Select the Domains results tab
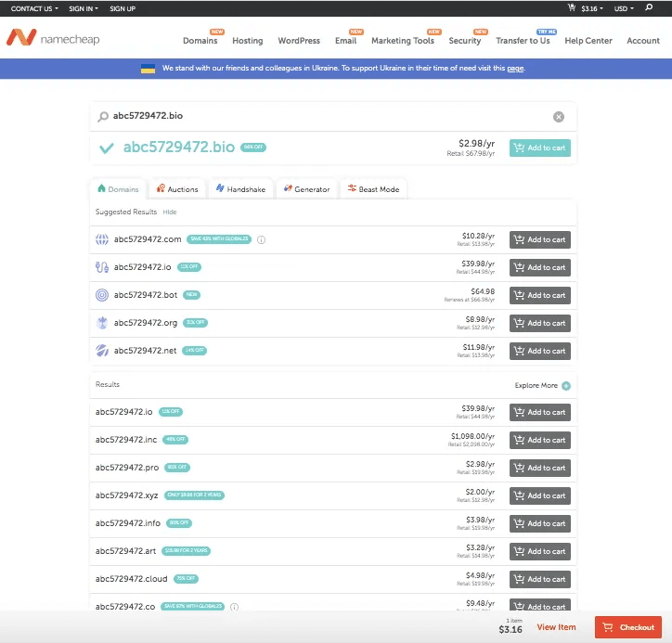This screenshot has height=643, width=672. (118, 189)
